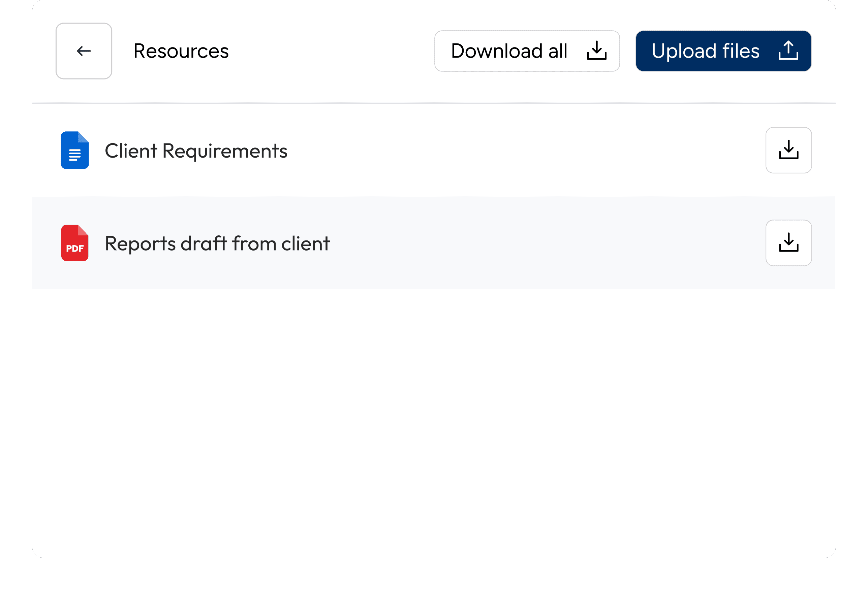Open the Client Requirements document name
868x590 pixels.
coord(196,151)
